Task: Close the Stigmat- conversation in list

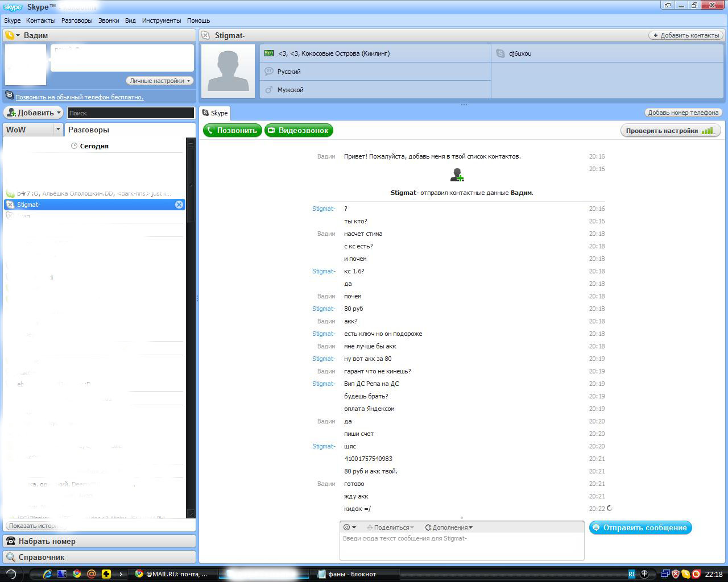Action: [179, 205]
